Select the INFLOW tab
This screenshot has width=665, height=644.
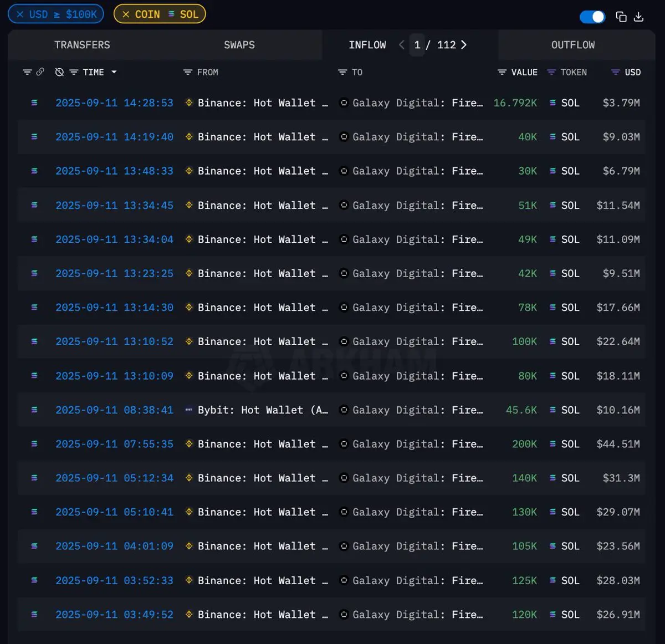click(367, 45)
